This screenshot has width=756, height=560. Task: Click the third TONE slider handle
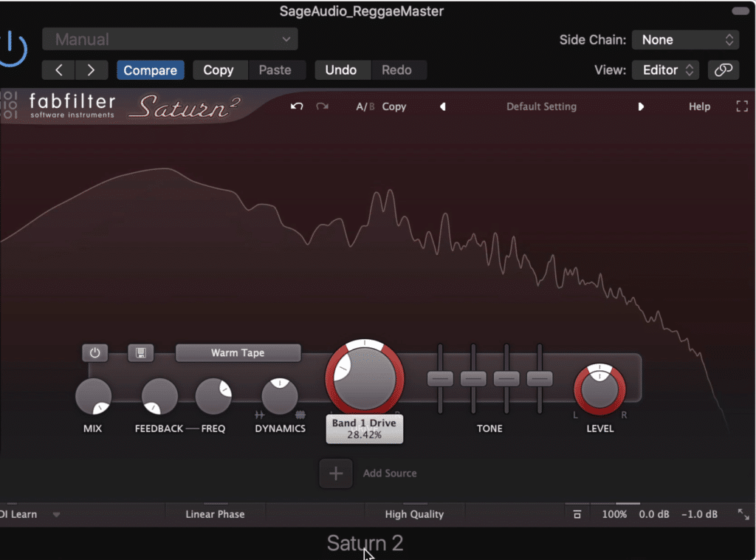(506, 379)
